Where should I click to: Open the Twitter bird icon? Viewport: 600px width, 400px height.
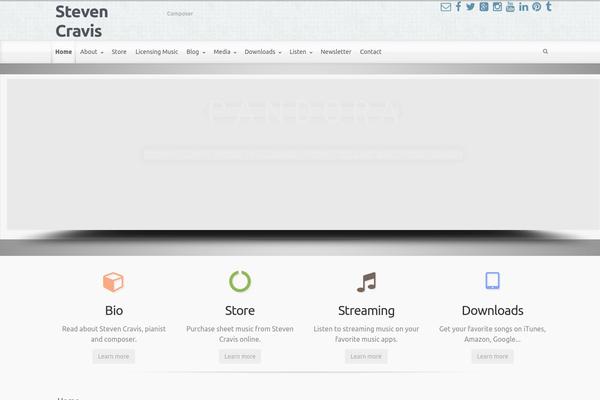point(470,7)
